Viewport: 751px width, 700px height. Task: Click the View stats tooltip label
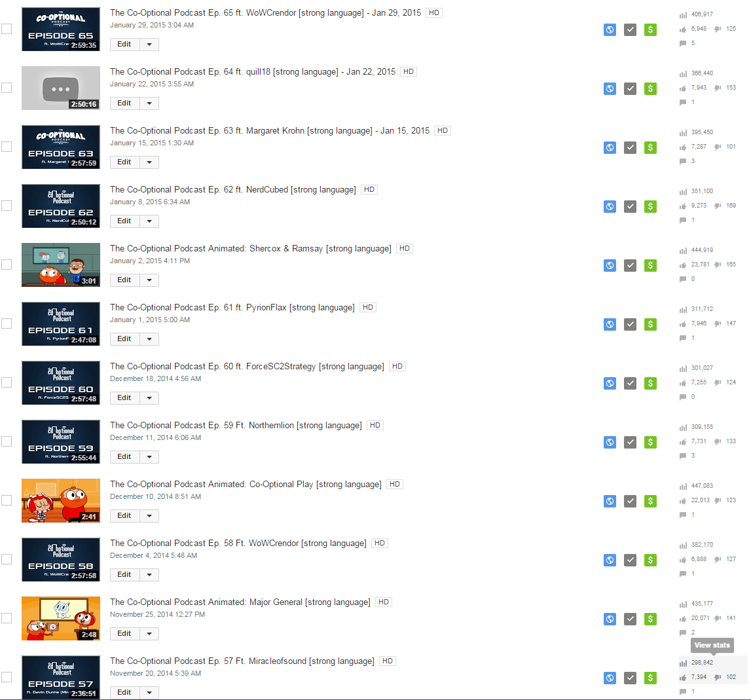tap(712, 646)
